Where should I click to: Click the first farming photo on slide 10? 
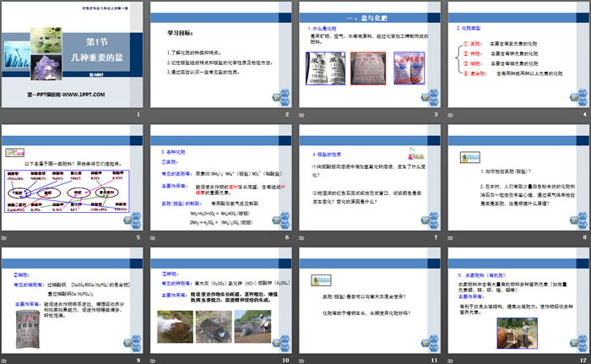pyautogui.click(x=174, y=326)
